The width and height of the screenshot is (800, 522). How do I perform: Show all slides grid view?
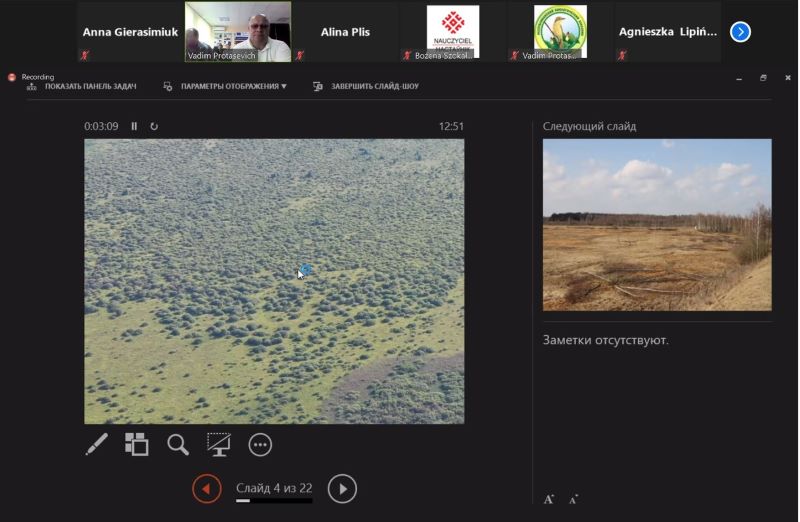pos(137,445)
